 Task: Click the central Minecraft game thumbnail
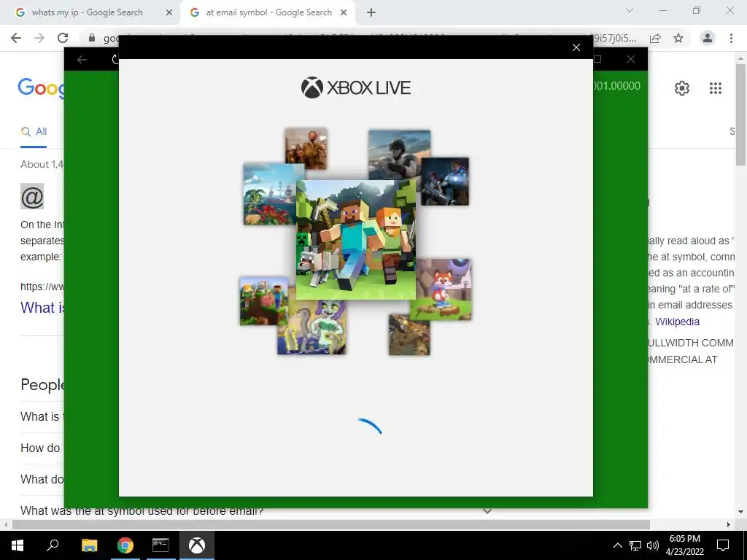coord(356,239)
